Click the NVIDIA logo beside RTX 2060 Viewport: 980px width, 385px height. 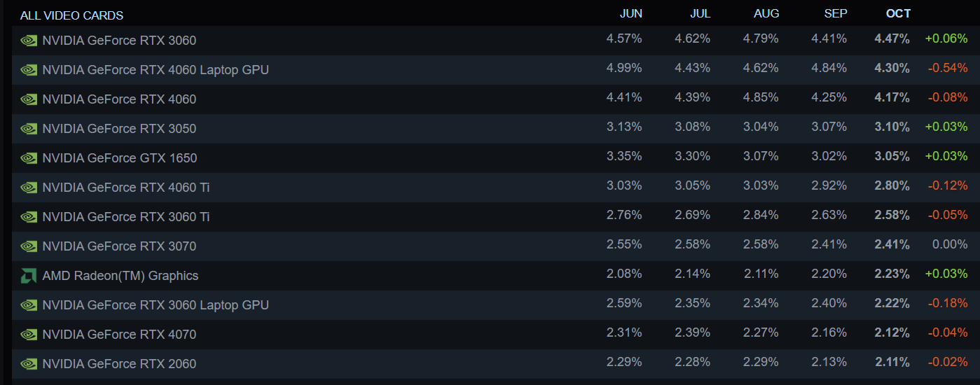(29, 364)
